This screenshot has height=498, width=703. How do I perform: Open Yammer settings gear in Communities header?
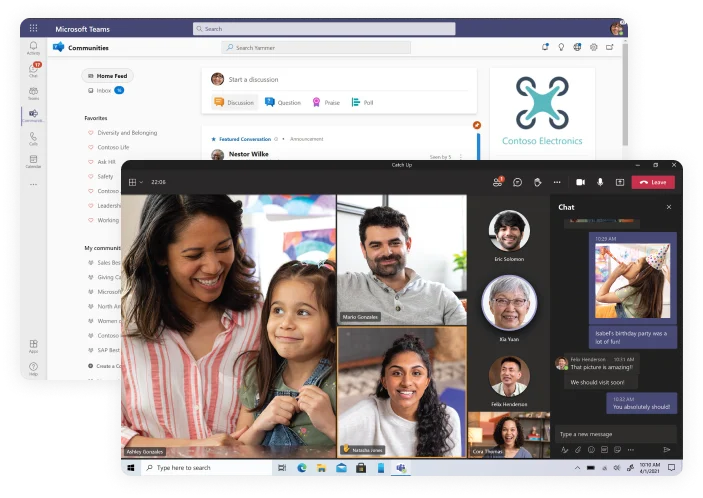click(x=593, y=47)
